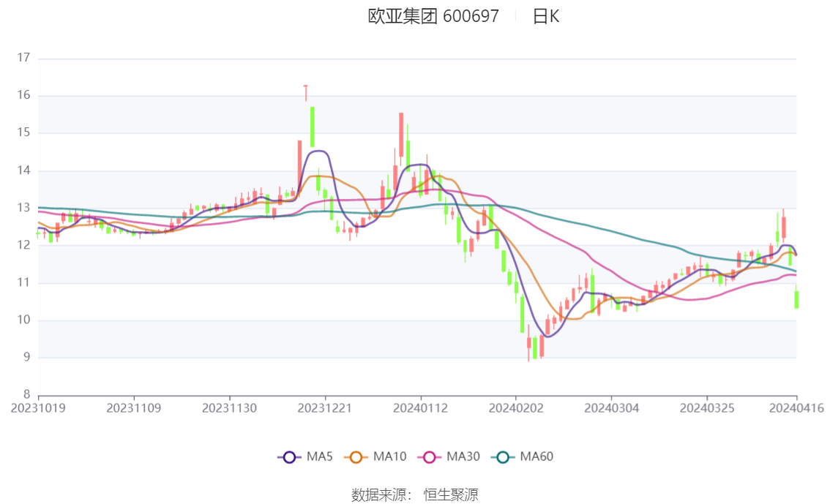This screenshot has width=830, height=504.
Task: Click the chart title 欧亚集团 600697
Action: tap(433, 16)
